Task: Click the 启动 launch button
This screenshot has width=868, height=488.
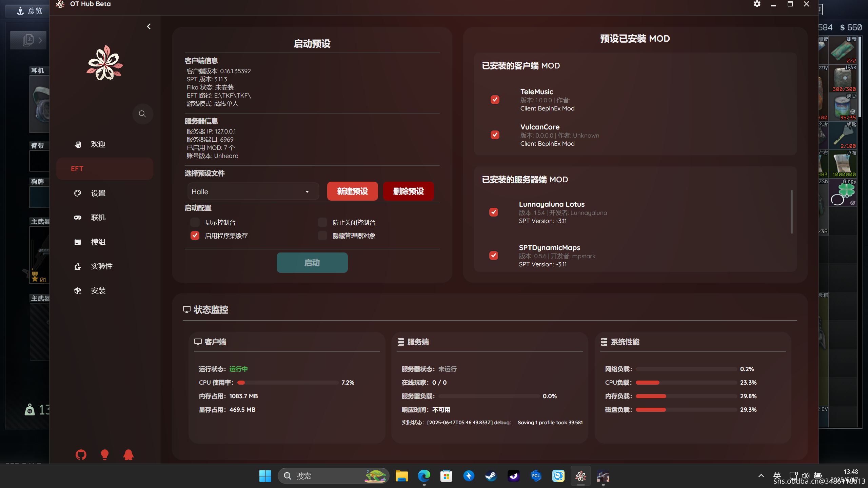Action: [312, 263]
